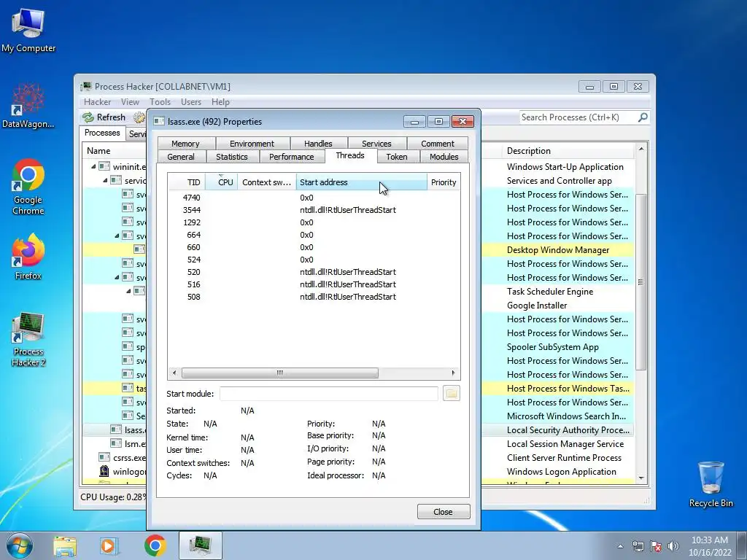Collapse tree node next to Google Installer
Viewport: 747px width, 560px height.
128,291
